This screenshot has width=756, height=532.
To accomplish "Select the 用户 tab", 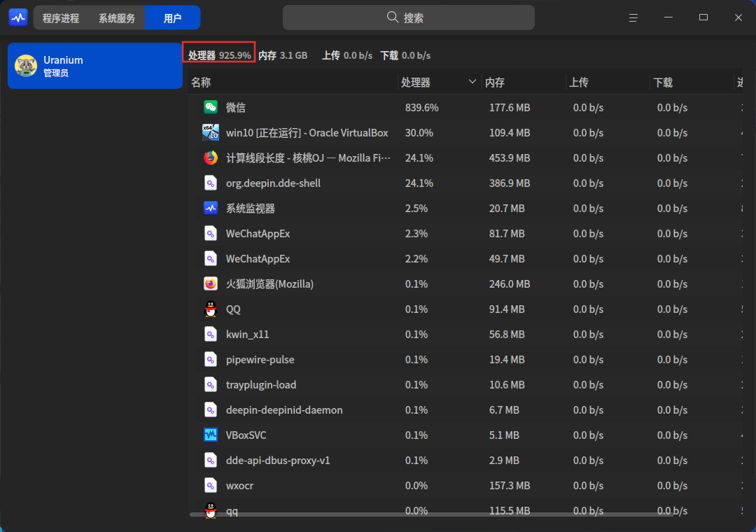I will [173, 17].
